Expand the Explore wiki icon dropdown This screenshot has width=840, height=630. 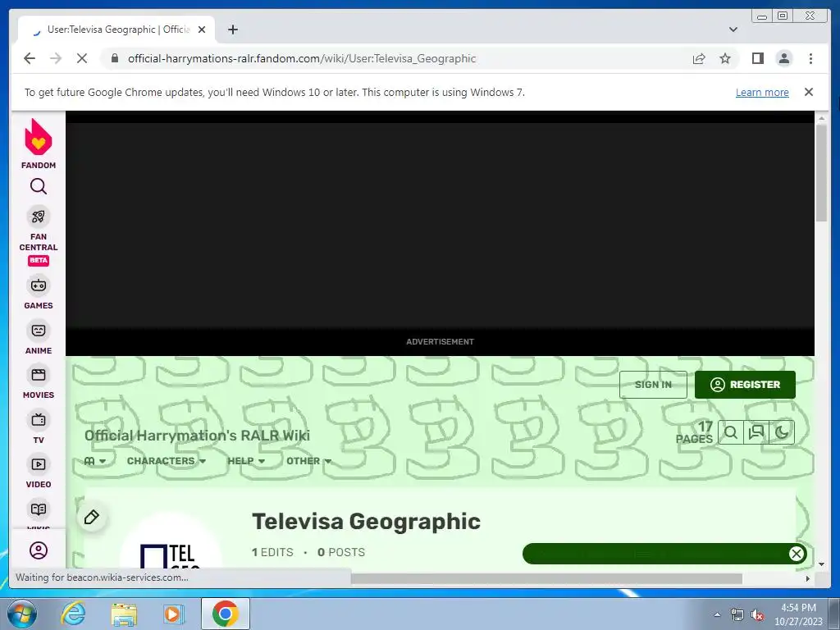pos(95,461)
